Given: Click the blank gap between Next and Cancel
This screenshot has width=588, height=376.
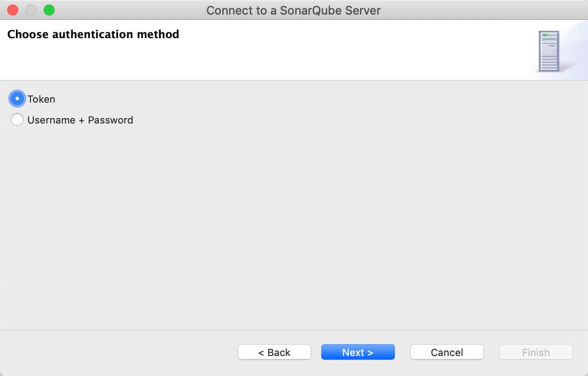Looking at the screenshot, I should click(x=403, y=352).
